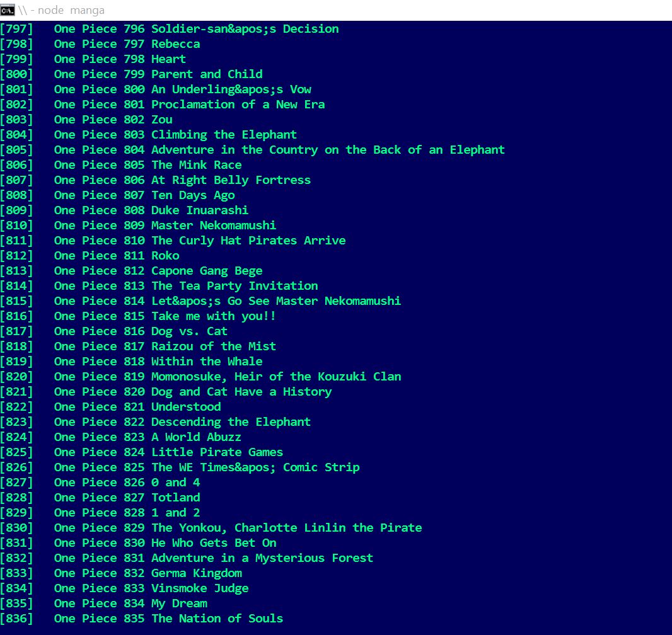Select line 'One Piece 835 The Nation of Souls'
This screenshot has height=635, width=672.
168,619
